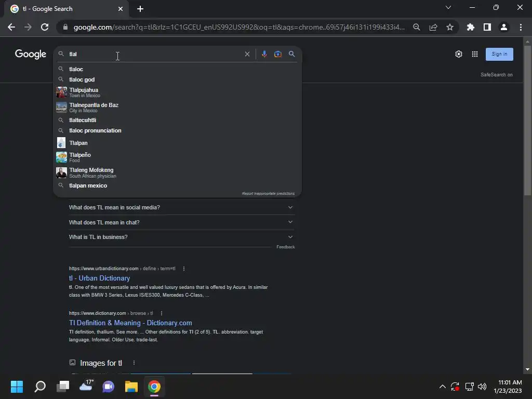The width and height of the screenshot is (532, 399).
Task: Open Google quick settings gear
Action: pos(459,54)
